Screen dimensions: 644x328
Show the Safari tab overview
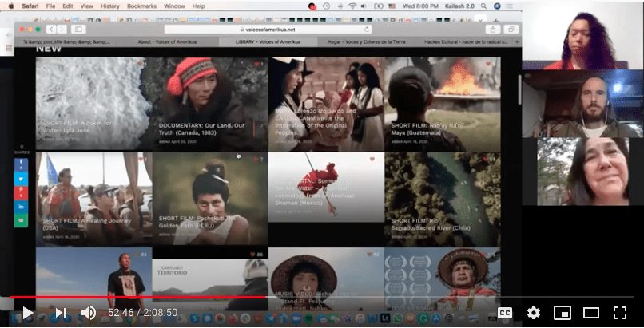pyautogui.click(x=511, y=29)
